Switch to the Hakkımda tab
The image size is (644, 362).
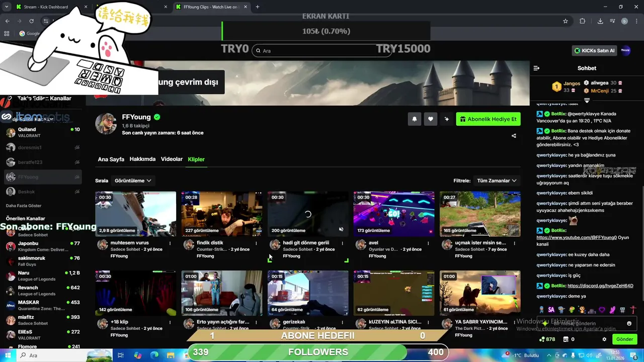(x=142, y=159)
